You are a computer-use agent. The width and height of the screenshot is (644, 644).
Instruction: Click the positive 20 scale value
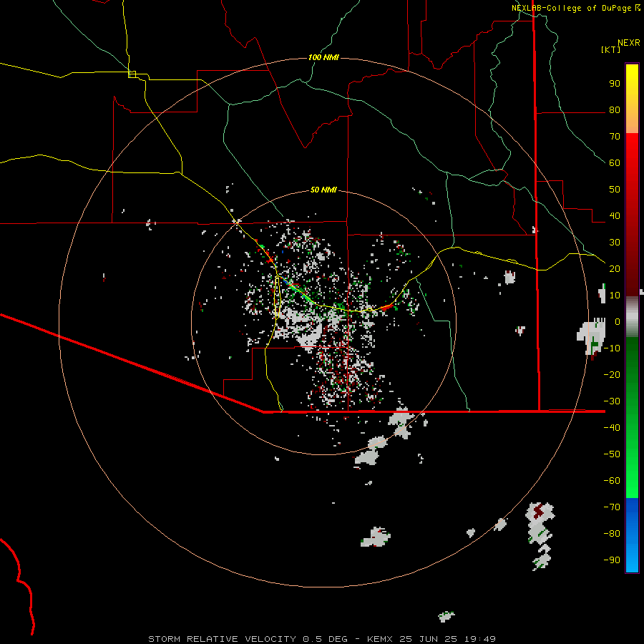[615, 269]
